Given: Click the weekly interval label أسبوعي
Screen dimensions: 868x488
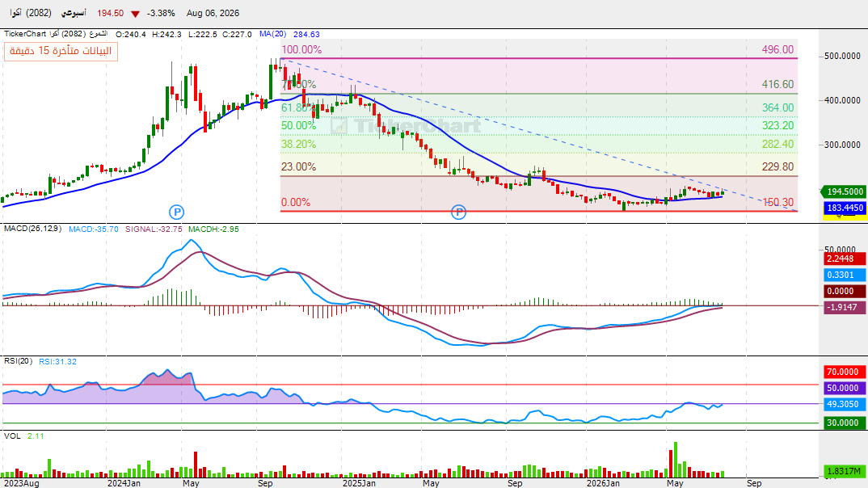Looking at the screenshot, I should tap(74, 13).
